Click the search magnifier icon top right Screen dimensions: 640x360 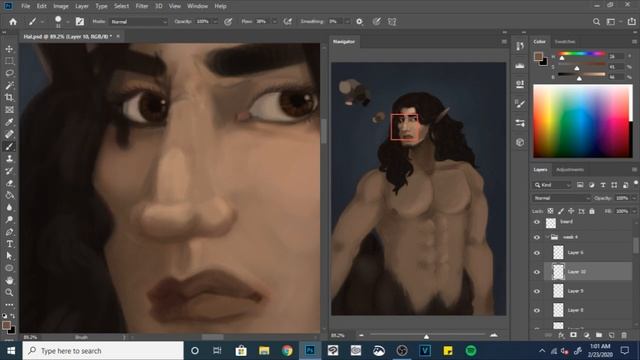[x=596, y=22]
